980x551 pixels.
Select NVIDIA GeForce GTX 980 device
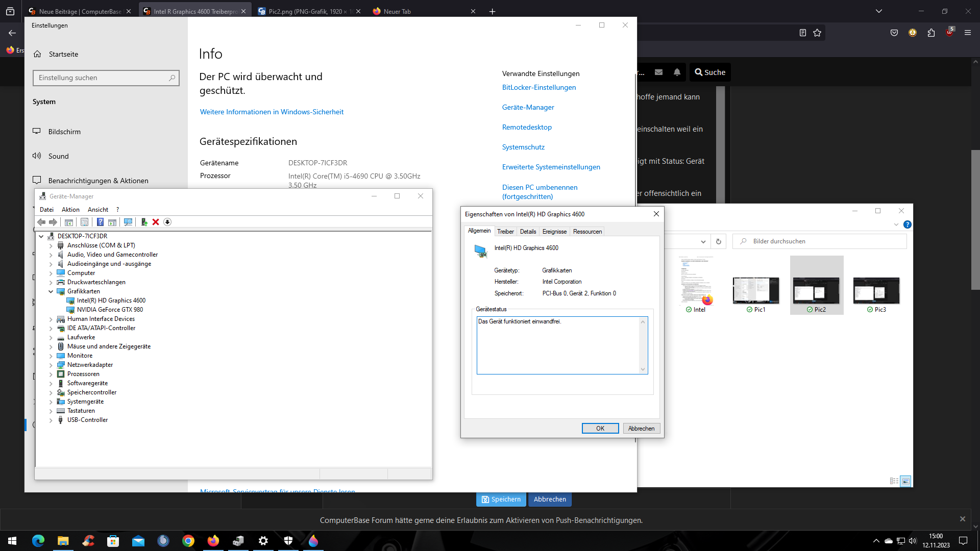click(x=110, y=310)
